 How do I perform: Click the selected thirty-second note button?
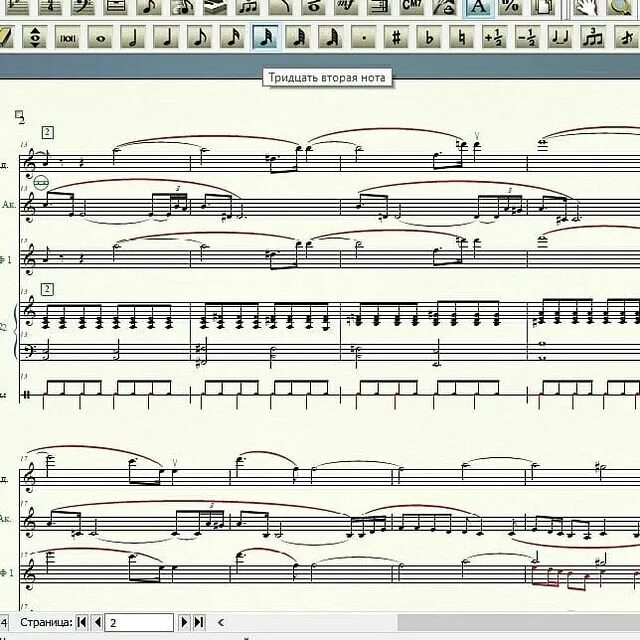(266, 38)
